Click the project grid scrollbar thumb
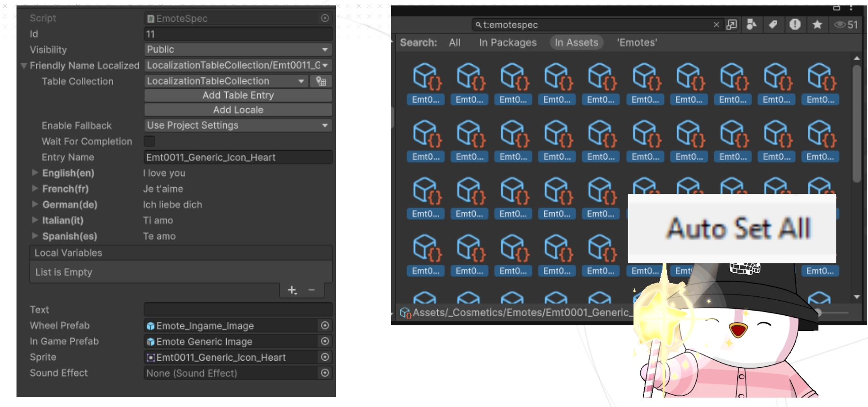 (x=857, y=124)
